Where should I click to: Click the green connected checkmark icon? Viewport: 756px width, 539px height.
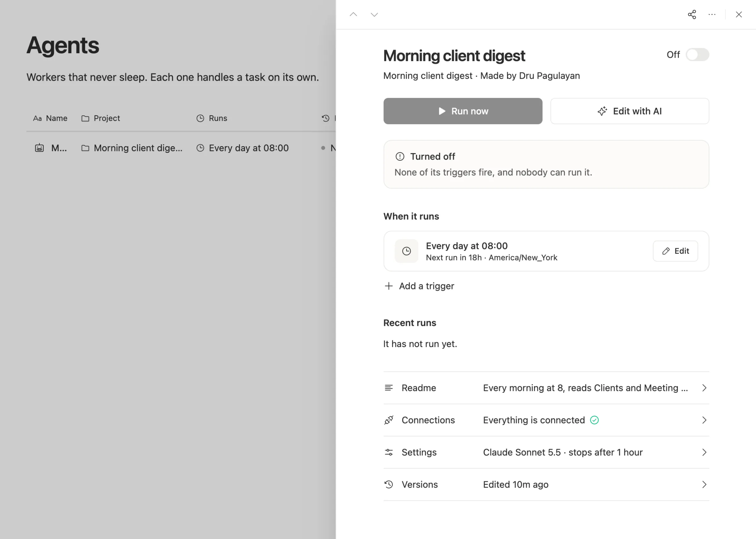coord(594,420)
